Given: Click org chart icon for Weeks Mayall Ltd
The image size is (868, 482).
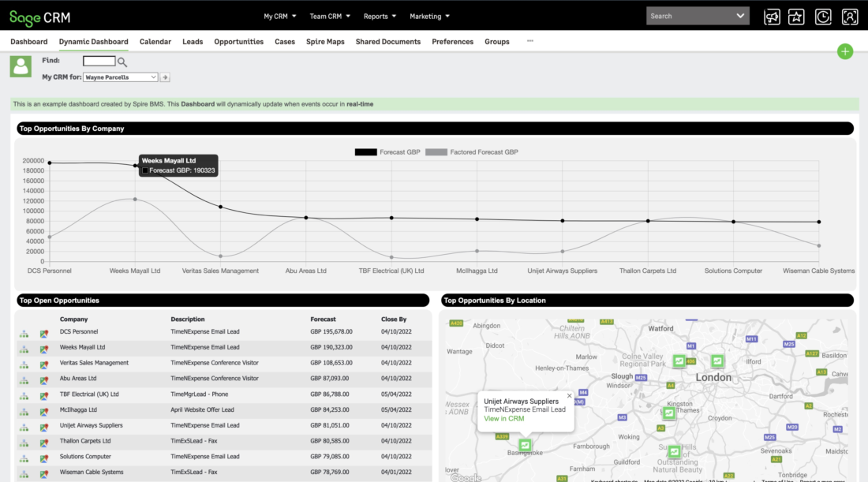Looking at the screenshot, I should coord(24,349).
